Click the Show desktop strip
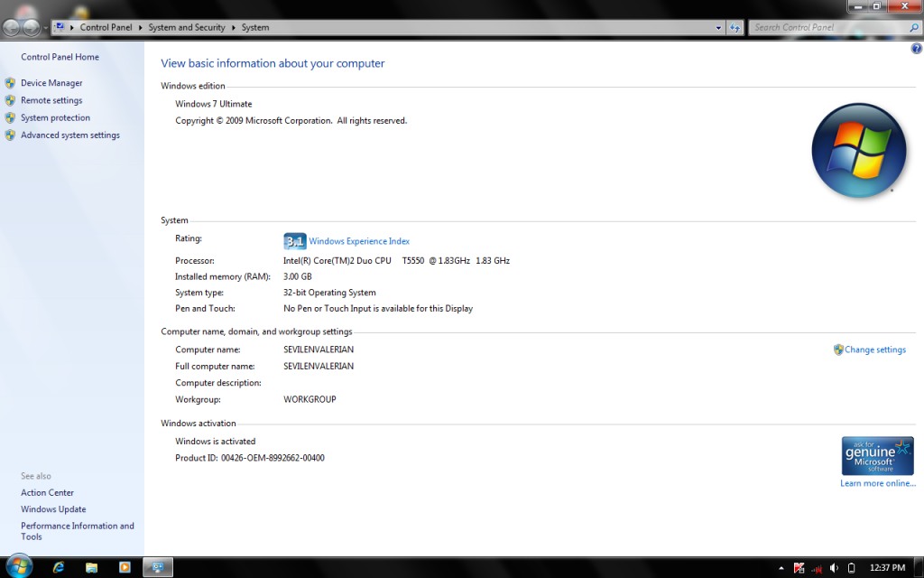Viewport: 924px width, 578px height. (x=919, y=567)
